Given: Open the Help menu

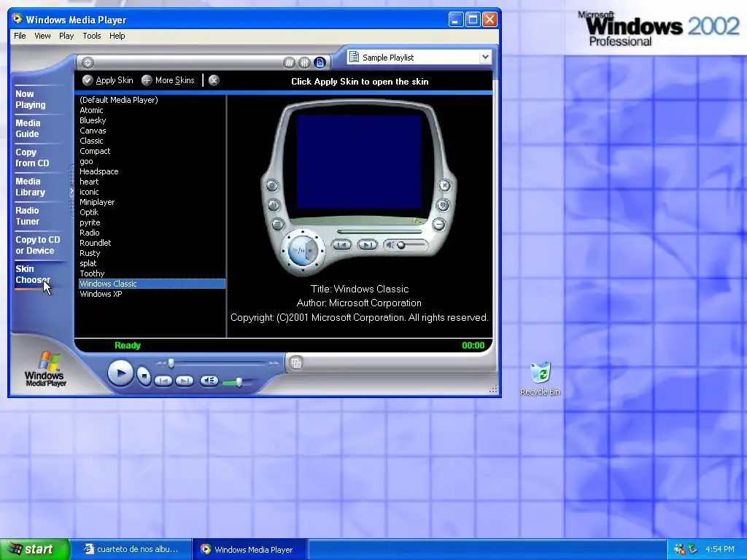Looking at the screenshot, I should coord(117,36).
